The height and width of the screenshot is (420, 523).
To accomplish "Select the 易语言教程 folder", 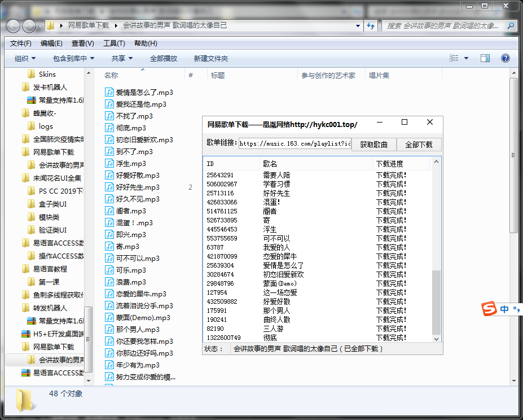I will pyautogui.click(x=45, y=269).
